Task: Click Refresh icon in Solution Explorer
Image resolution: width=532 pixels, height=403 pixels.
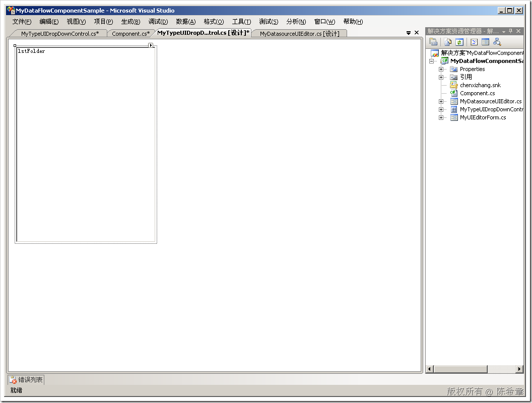Action: pos(459,42)
